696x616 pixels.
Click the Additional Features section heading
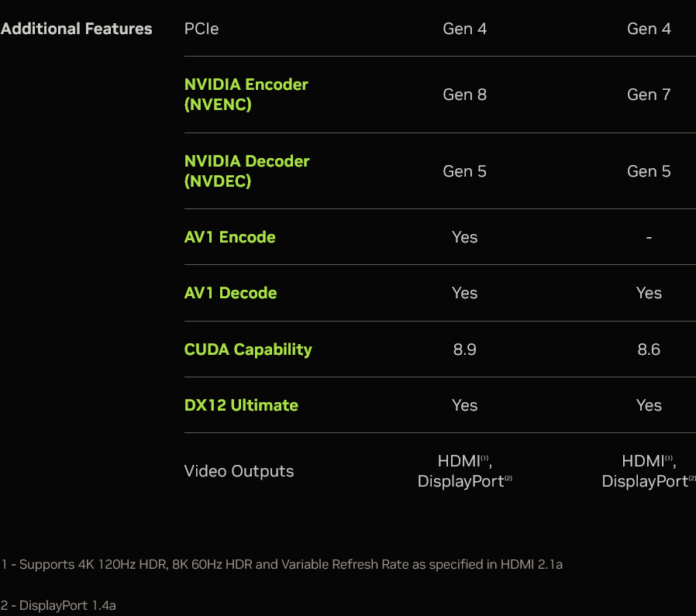tap(77, 29)
